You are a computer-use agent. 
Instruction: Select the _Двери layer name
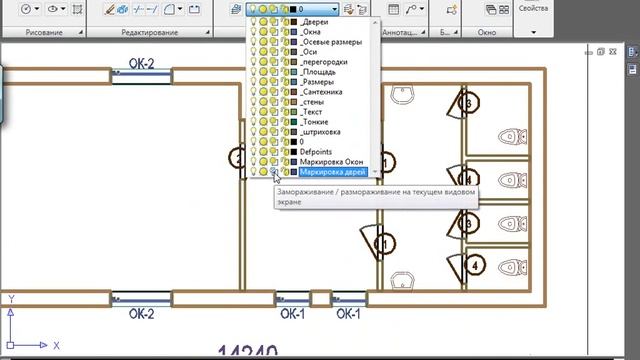314,22
